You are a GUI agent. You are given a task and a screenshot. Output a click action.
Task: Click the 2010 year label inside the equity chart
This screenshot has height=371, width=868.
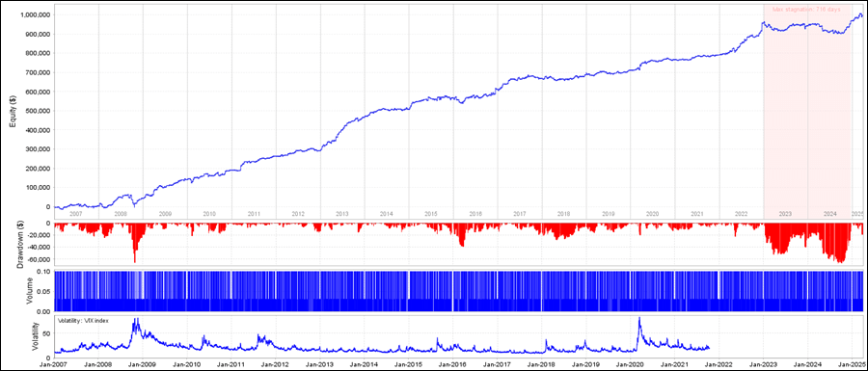209,213
